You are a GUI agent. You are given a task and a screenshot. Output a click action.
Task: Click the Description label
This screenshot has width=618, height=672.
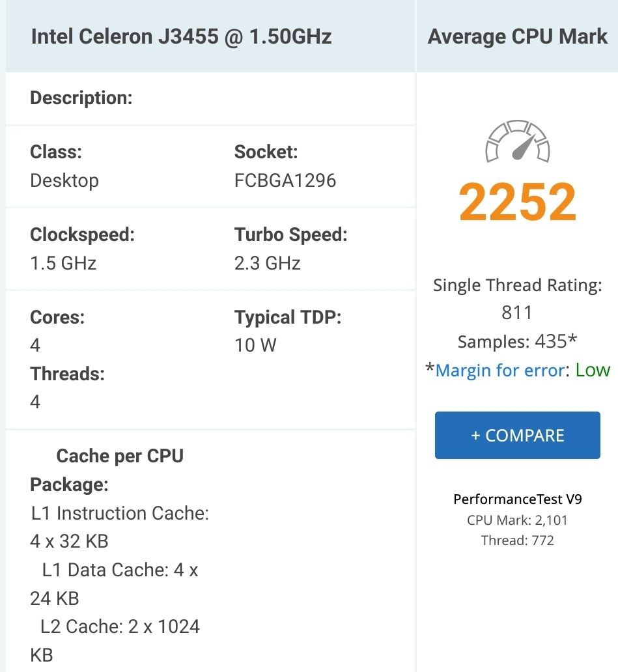tap(81, 98)
